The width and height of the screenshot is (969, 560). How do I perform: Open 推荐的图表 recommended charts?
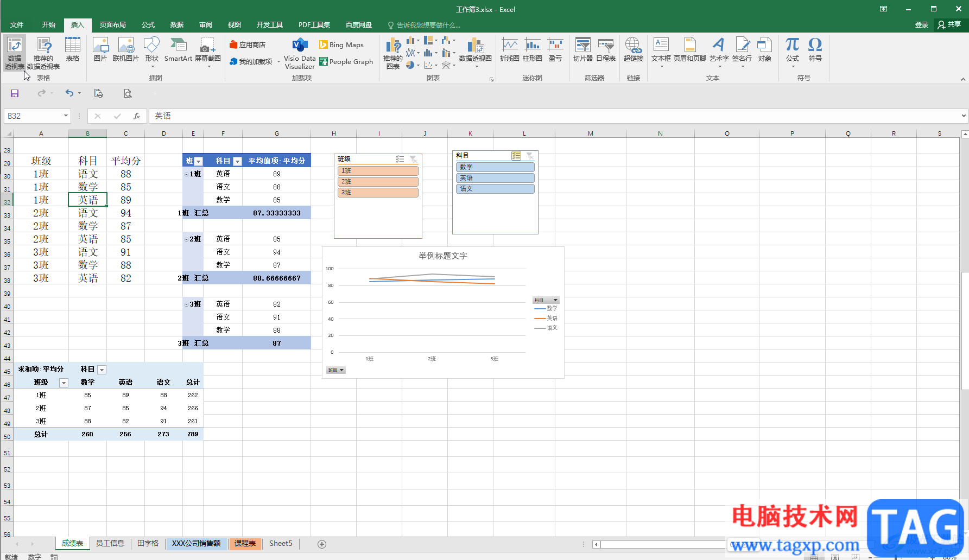pos(393,53)
